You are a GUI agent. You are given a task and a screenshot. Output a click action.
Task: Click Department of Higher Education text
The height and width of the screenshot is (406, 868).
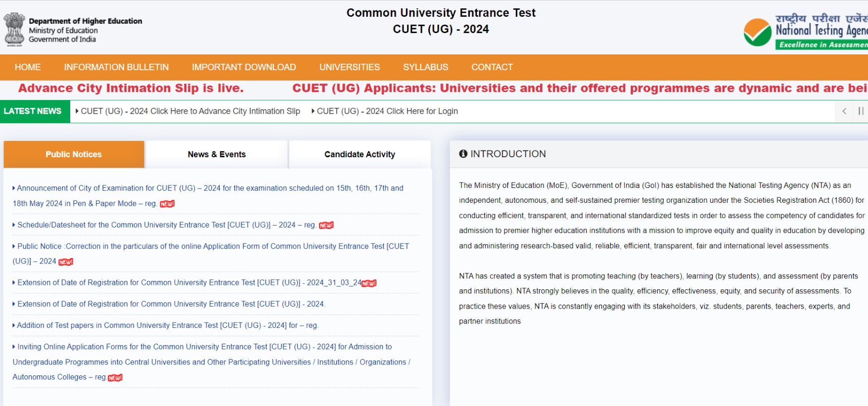(86, 21)
